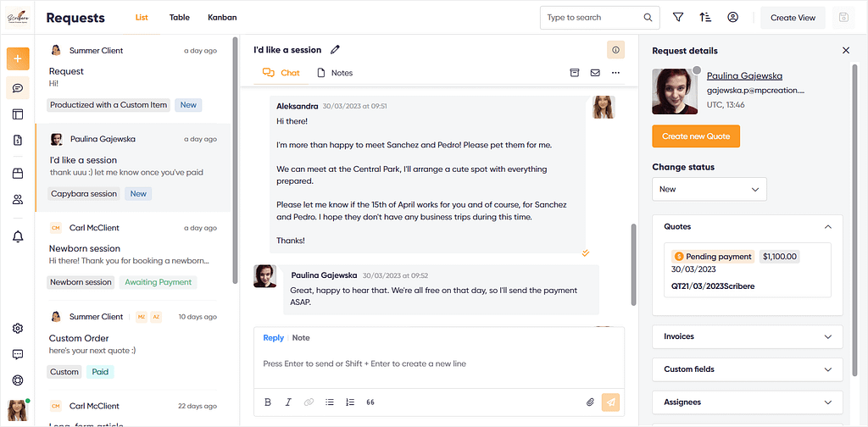Image resolution: width=868 pixels, height=427 pixels.
Task: Open notifications bell icon
Action: click(x=18, y=236)
